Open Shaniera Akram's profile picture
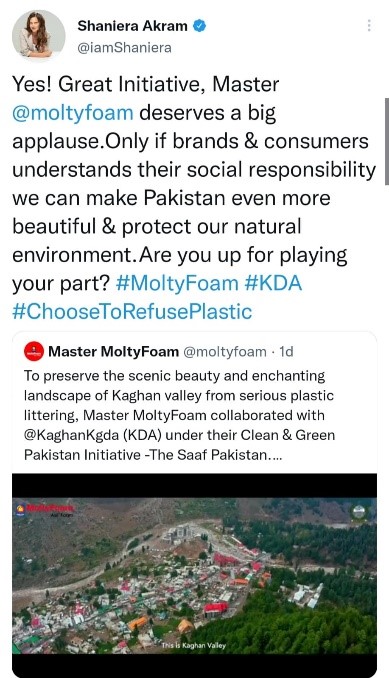 (x=38, y=35)
